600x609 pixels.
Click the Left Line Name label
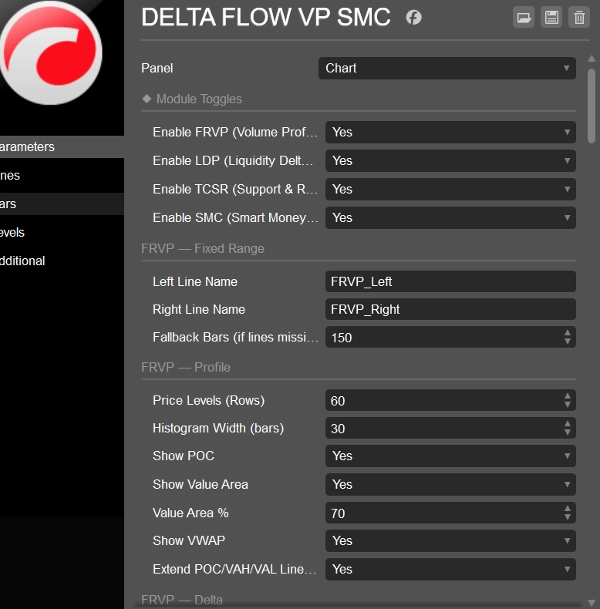coord(195,282)
